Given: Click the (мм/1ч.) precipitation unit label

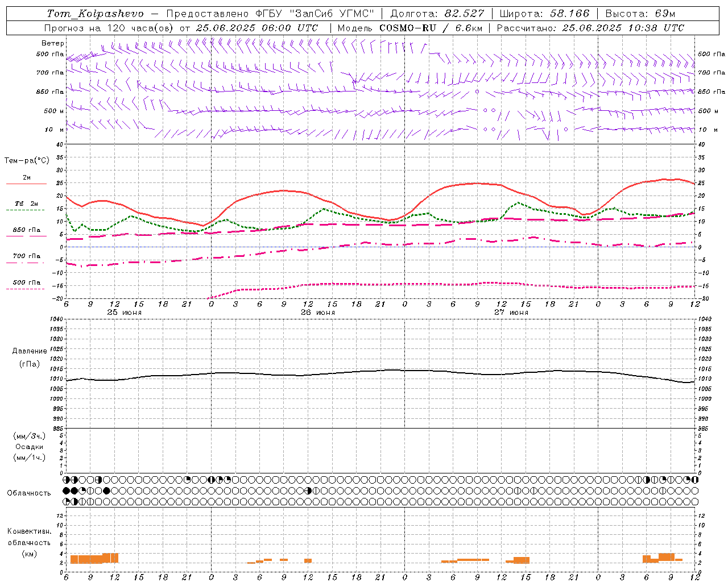Looking at the screenshot, I should 30,458.
